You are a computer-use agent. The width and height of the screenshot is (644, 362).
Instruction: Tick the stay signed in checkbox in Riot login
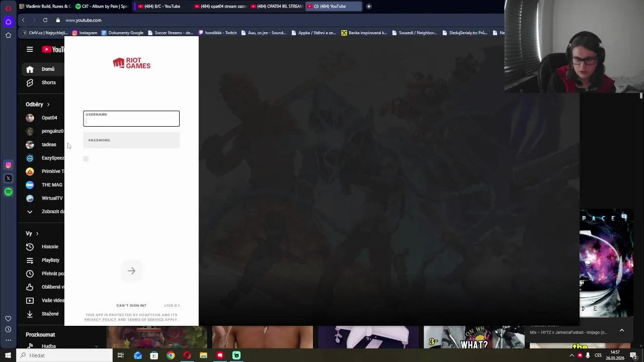point(86,159)
